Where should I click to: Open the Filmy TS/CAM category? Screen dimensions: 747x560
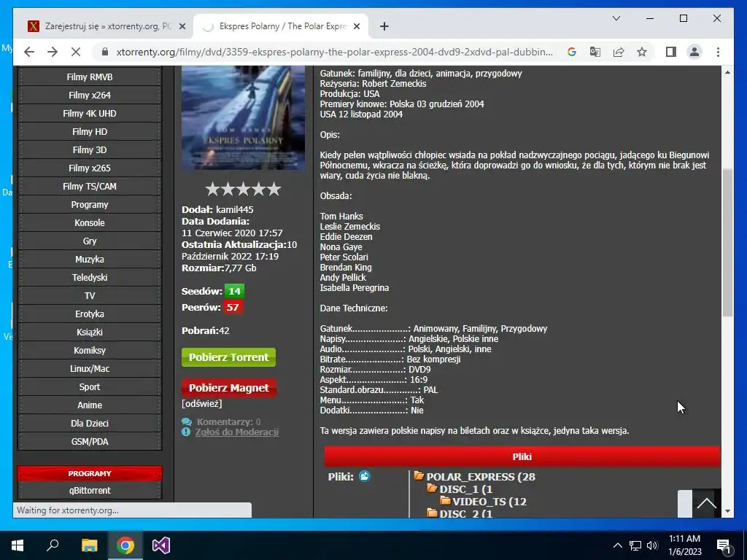tap(90, 186)
